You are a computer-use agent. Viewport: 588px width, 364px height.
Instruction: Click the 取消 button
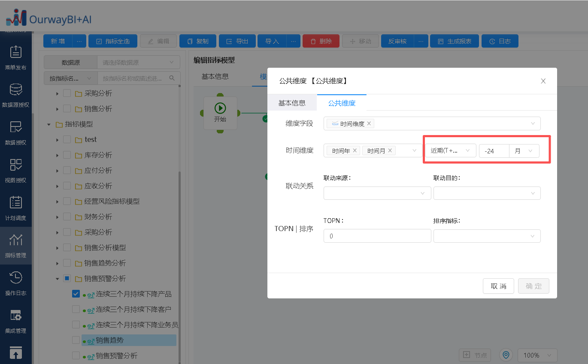coord(498,286)
